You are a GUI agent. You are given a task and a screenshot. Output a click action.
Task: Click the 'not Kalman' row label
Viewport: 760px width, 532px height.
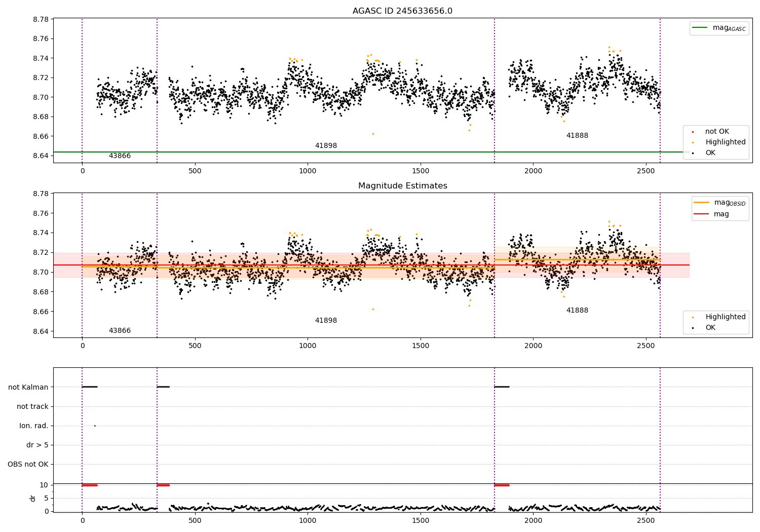(28, 387)
